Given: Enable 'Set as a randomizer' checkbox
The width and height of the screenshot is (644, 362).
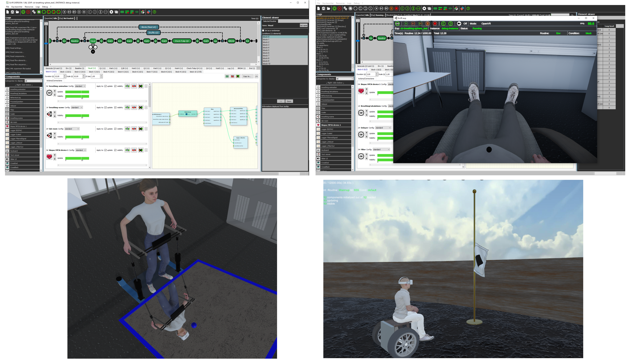Looking at the screenshot, I should [263, 31].
